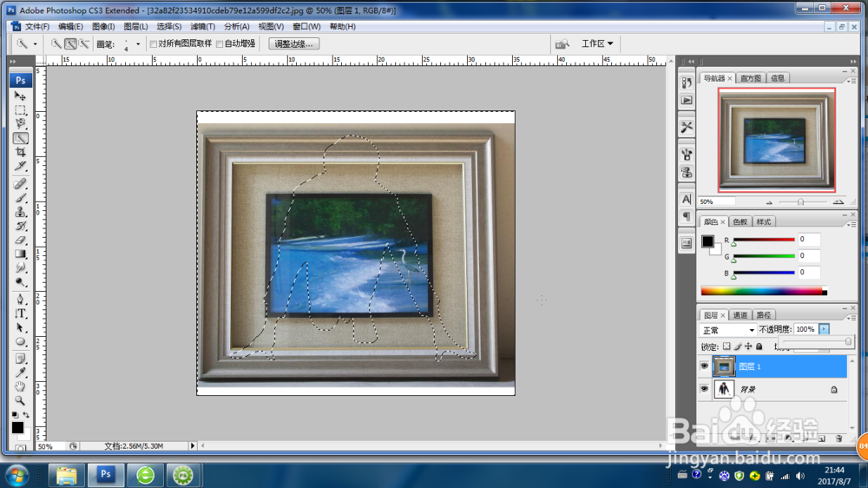Open status bar document info arrow
The height and width of the screenshot is (488, 868).
(193, 446)
